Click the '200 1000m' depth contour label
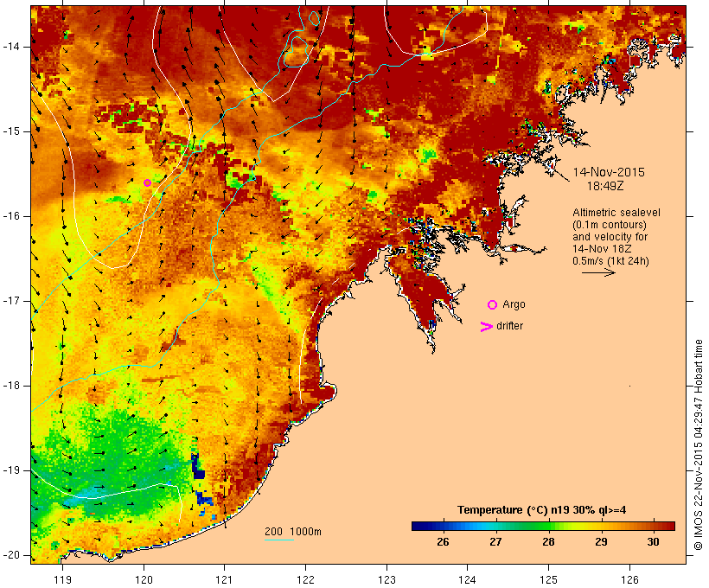 pyautogui.click(x=293, y=532)
